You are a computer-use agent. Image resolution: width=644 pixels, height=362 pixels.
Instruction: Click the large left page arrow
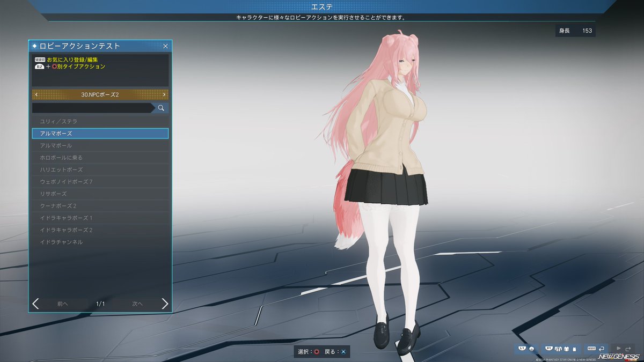[x=36, y=304]
